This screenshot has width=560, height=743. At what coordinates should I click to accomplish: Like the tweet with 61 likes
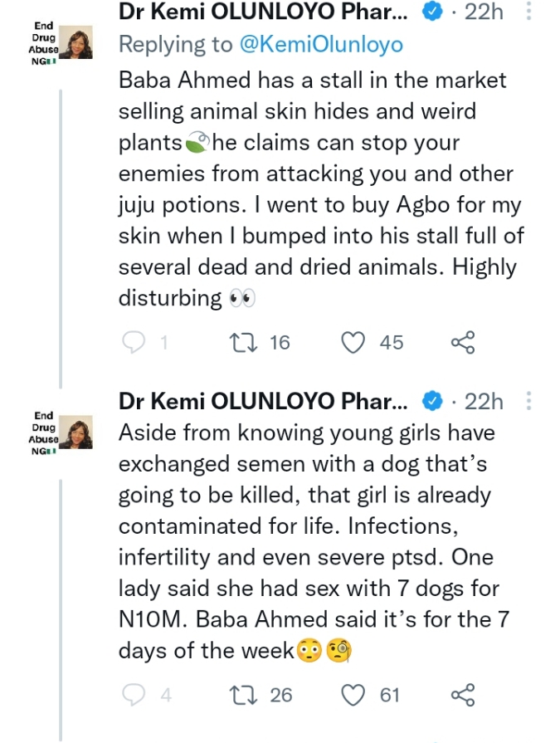[354, 694]
